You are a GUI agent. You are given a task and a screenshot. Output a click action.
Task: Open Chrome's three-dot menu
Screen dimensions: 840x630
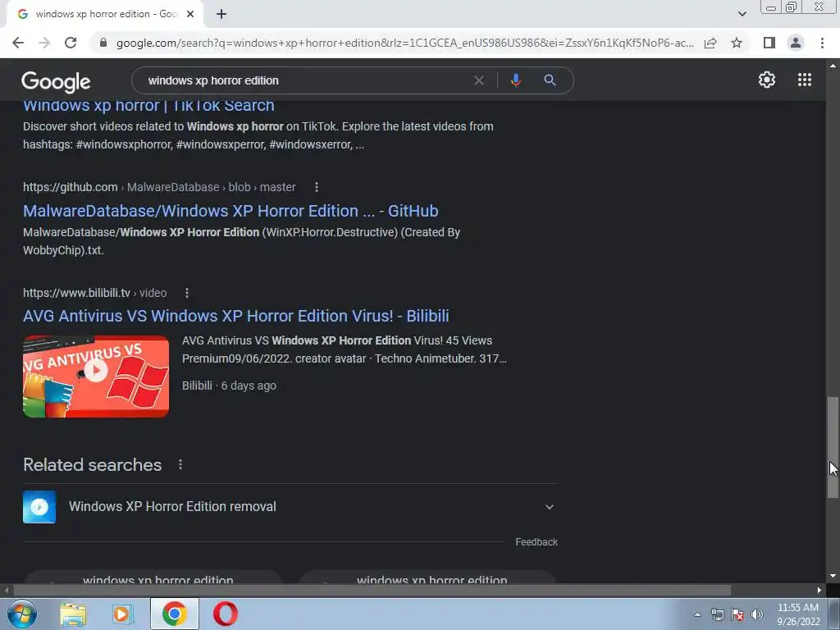(822, 43)
